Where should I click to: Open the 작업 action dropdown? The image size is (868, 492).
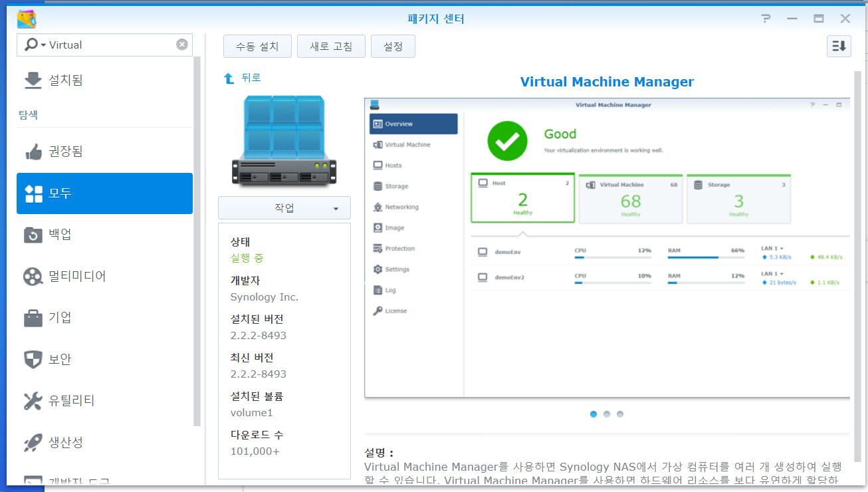[284, 208]
